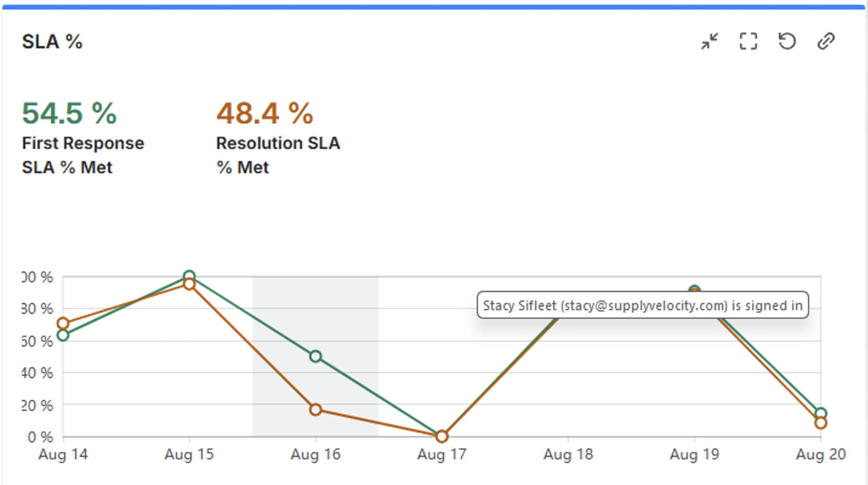
Task: Click the 54.5 % First Response value
Action: tap(69, 113)
